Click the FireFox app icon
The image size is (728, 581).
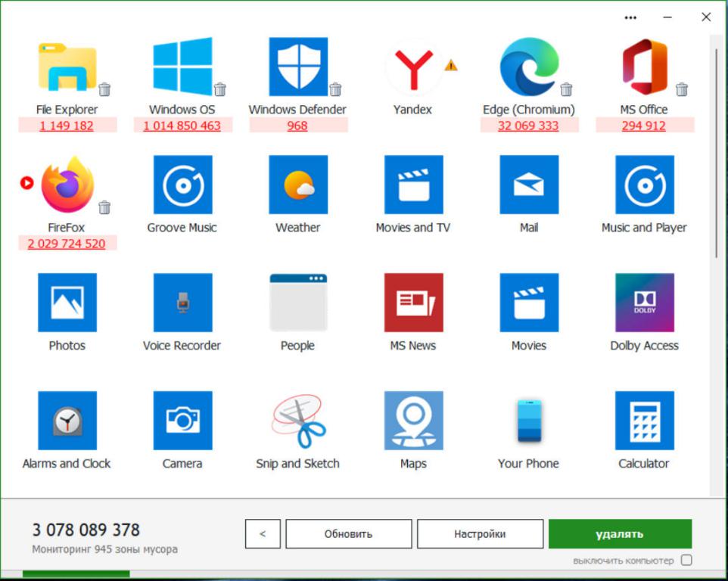tap(67, 185)
